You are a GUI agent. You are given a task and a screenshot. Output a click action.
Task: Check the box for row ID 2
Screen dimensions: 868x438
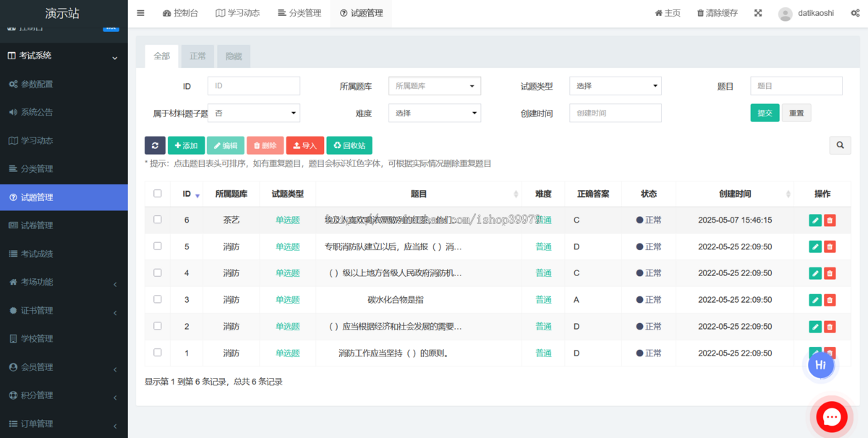click(x=158, y=326)
